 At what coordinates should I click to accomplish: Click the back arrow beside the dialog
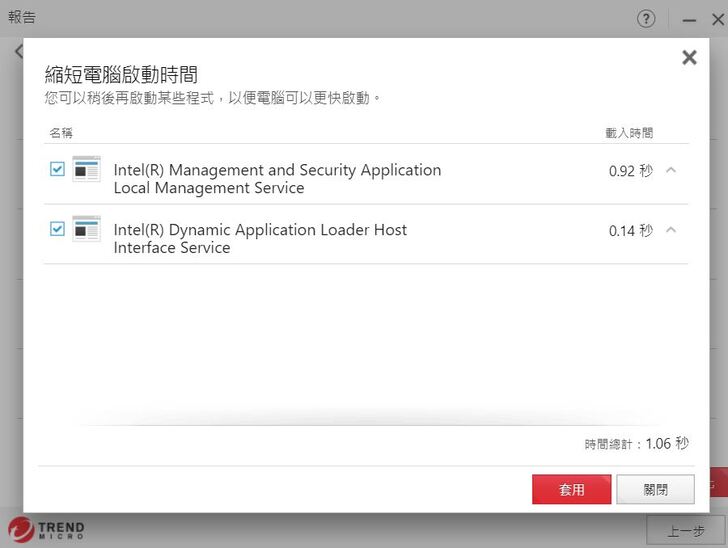[18, 51]
